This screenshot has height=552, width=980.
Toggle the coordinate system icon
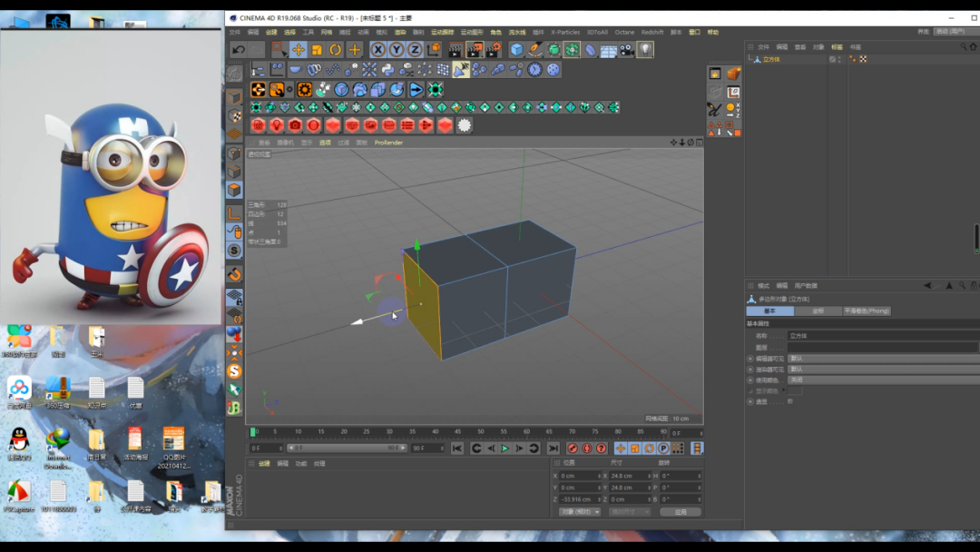[x=433, y=49]
